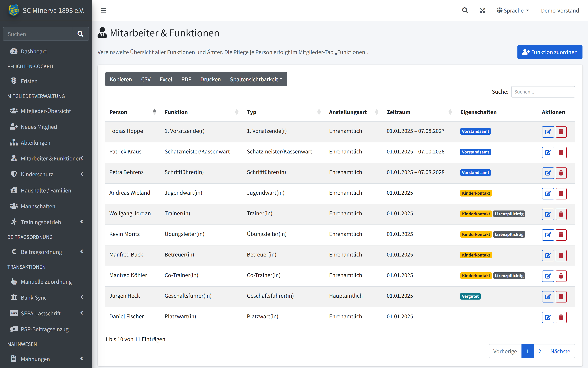Delete Manfred Buck's Betreuer entry
Screen dimensions: 588x368
tap(561, 255)
